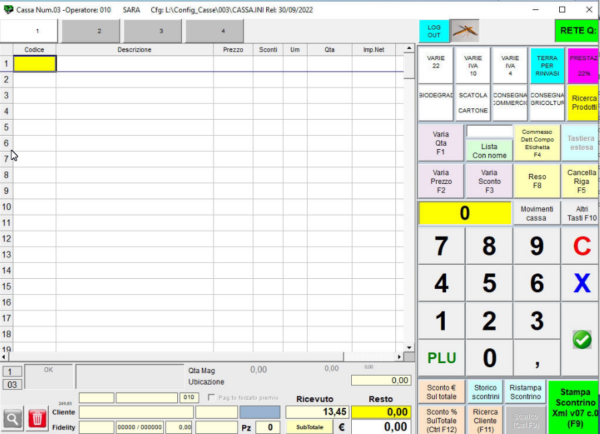The width and height of the screenshot is (600, 434).
Task: Click the tool icon beside LOG OUT
Action: pos(463,30)
